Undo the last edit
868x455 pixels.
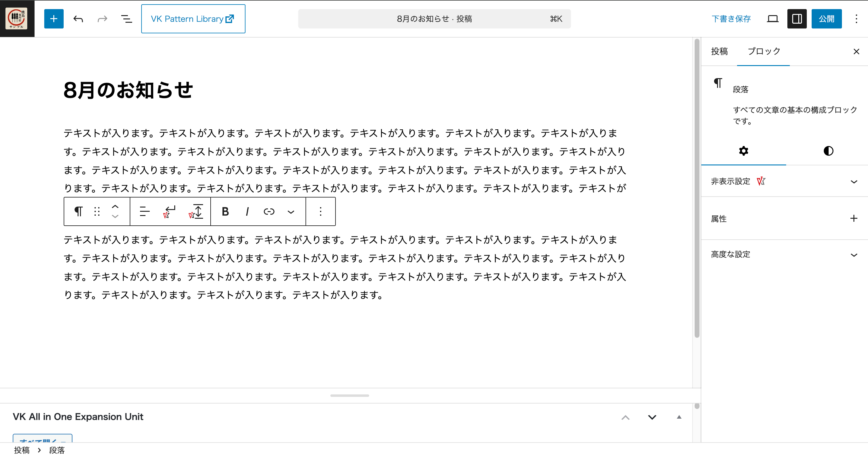pyautogui.click(x=78, y=19)
